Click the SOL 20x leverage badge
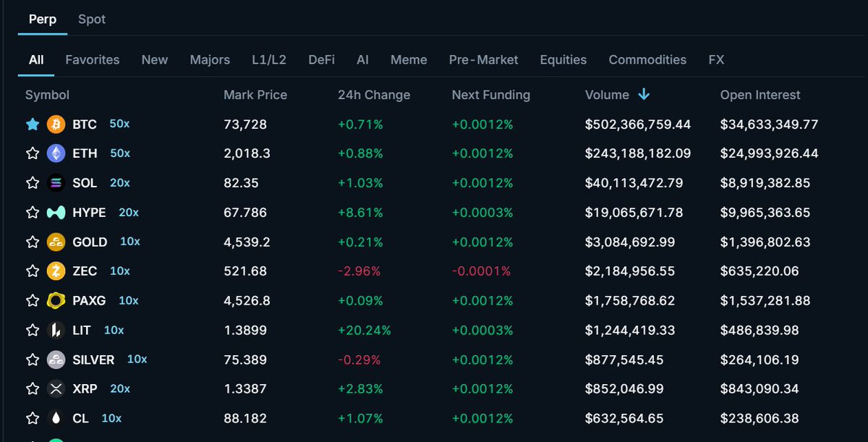 [120, 183]
